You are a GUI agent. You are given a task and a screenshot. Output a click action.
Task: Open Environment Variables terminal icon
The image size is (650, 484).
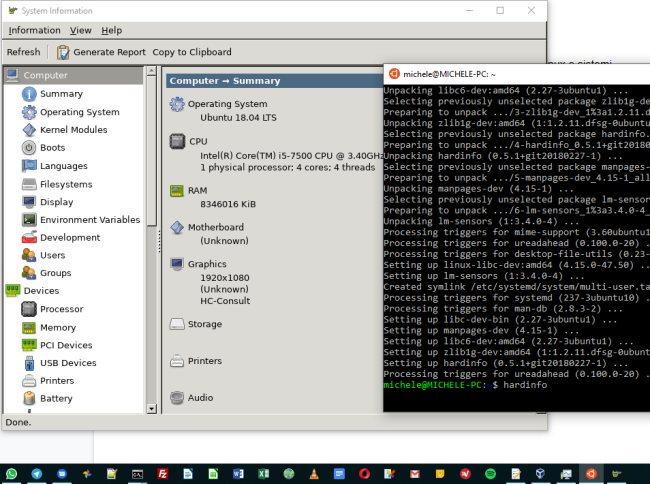[x=29, y=220]
